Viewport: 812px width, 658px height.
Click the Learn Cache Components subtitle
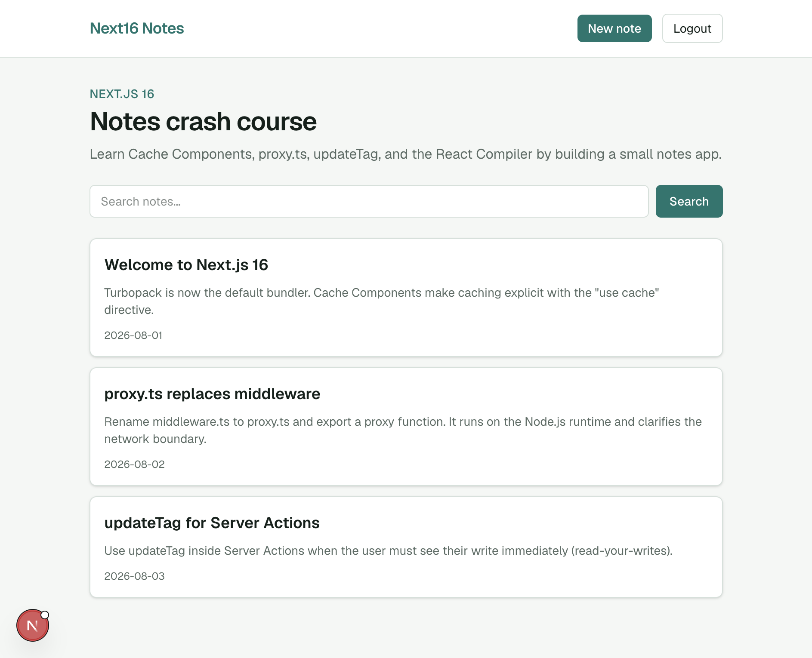pos(406,154)
